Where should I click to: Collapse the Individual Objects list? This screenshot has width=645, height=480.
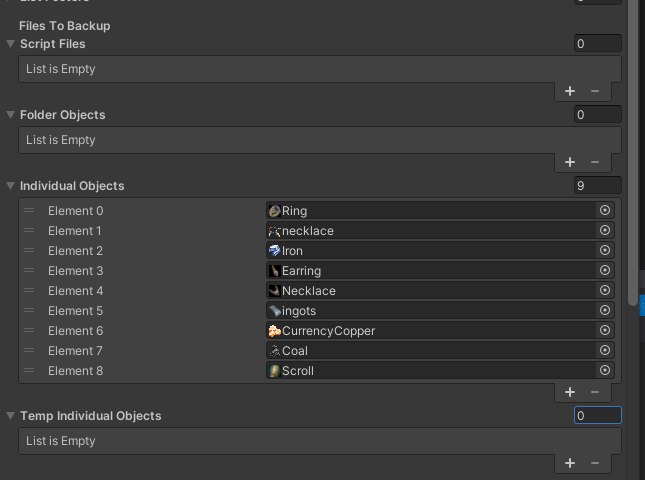coord(10,186)
